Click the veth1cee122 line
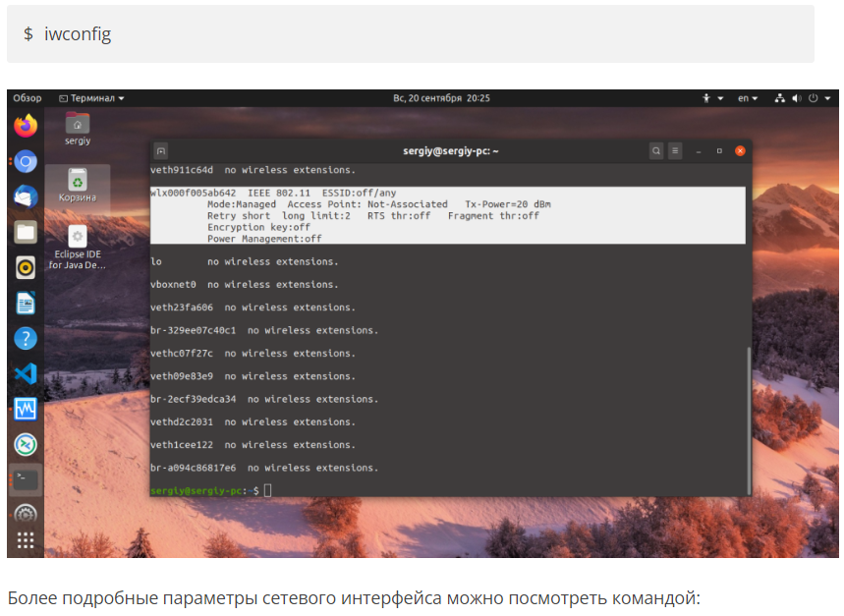The height and width of the screenshot is (616, 844). 253,445
